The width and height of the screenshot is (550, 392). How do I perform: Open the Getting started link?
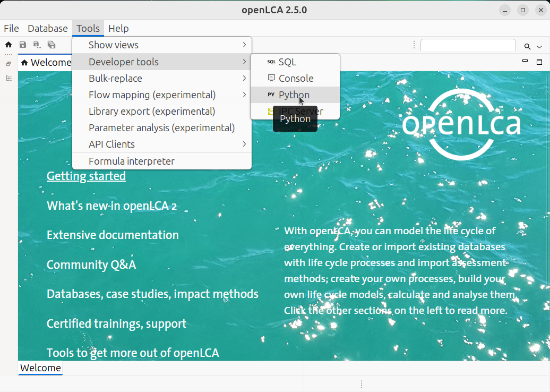pos(86,176)
